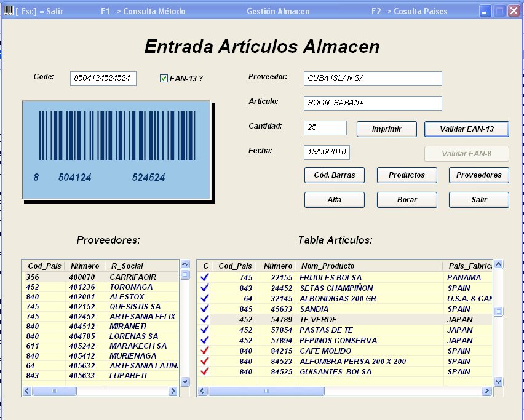Click blue checkmark beside FRIJOLES BOLSA
This screenshot has height=420, width=524.
(x=205, y=278)
